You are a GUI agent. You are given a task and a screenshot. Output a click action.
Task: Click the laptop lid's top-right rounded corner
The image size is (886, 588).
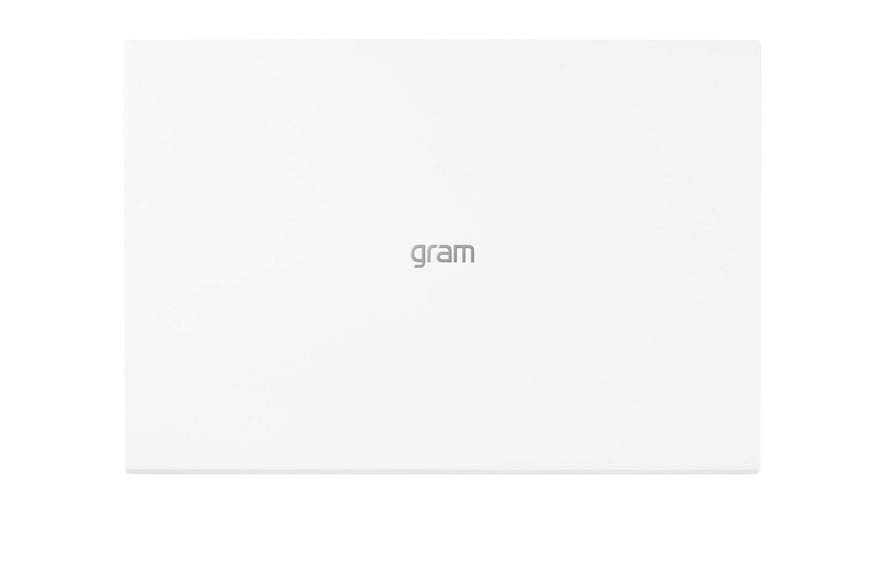758,43
